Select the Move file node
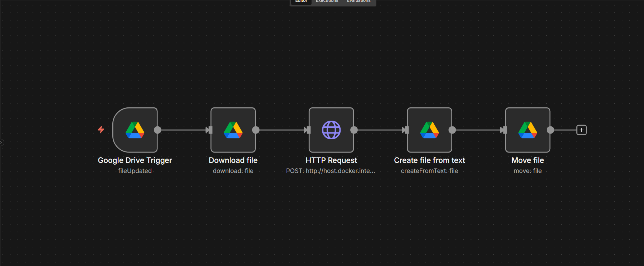This screenshot has height=266, width=644. 527,130
